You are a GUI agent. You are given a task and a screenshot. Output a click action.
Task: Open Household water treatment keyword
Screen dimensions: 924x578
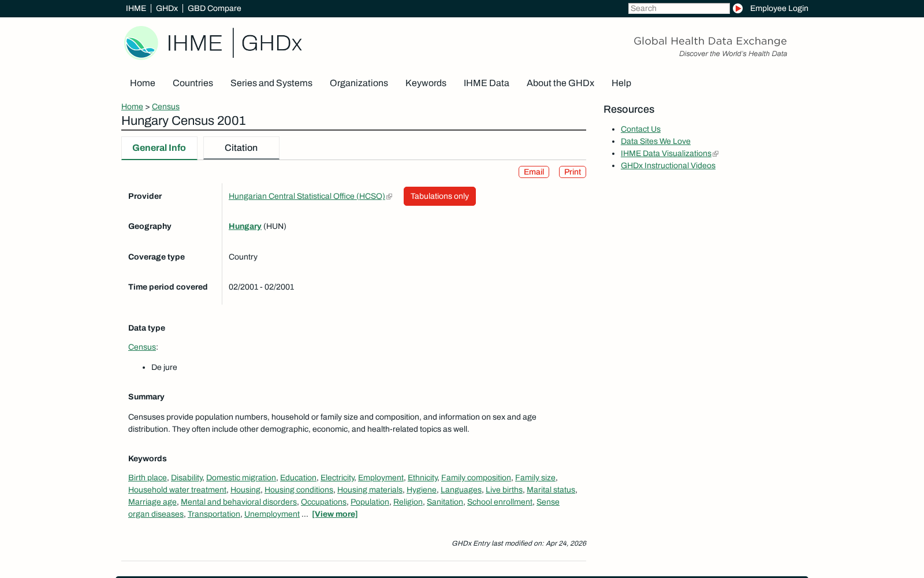pyautogui.click(x=177, y=490)
